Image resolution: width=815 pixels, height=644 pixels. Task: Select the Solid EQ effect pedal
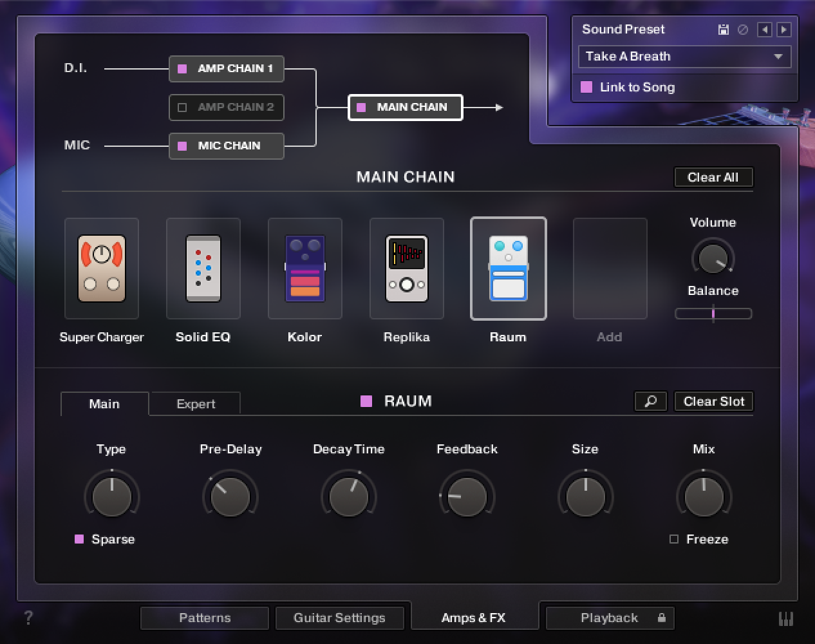[203, 269]
